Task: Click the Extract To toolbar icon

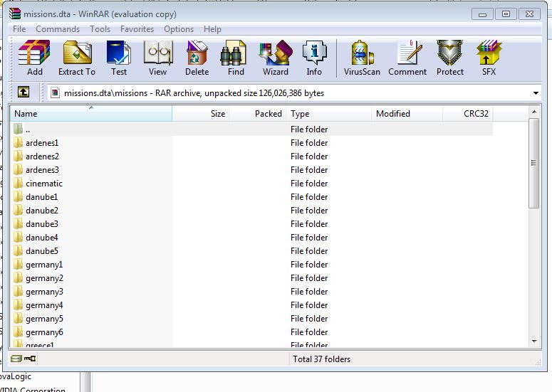Action: (x=76, y=57)
